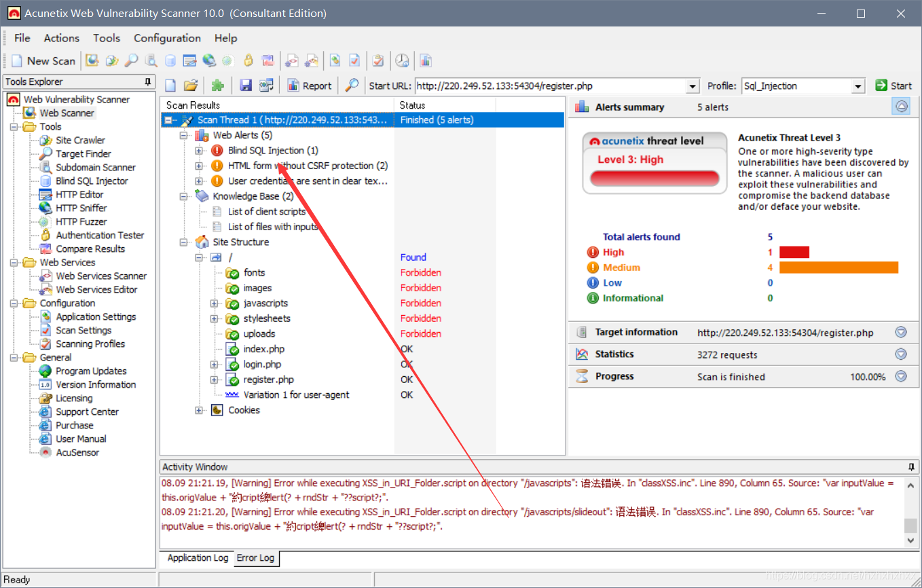Screen dimensions: 922x588
Task: Open the Start URL dropdown arrow
Action: 693,86
